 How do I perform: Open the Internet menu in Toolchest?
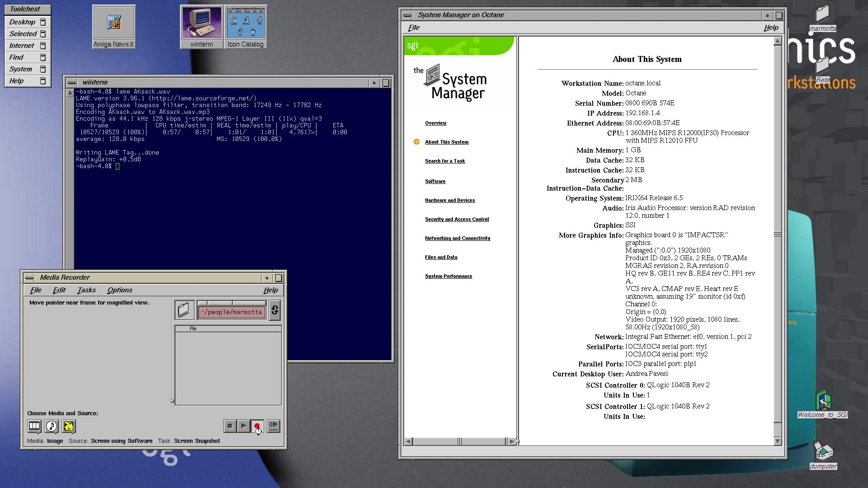click(28, 46)
